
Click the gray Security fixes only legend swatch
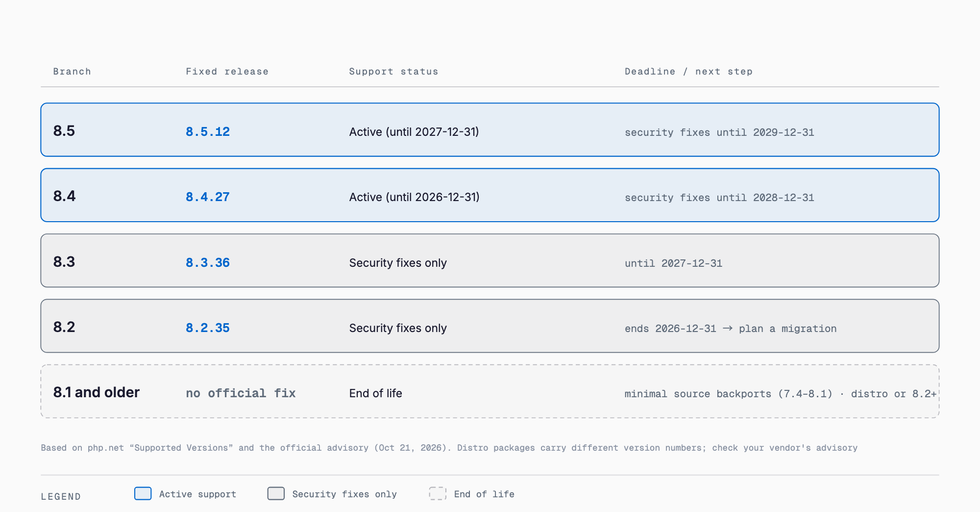tap(276, 493)
